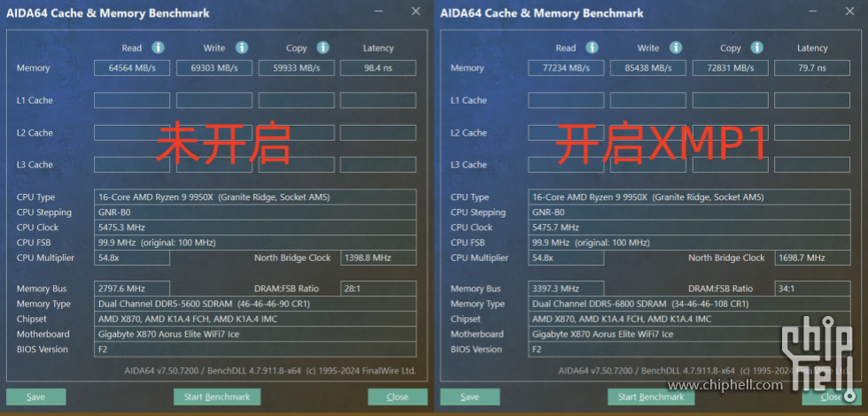Click Read info icon in right window
This screenshot has width=868, height=416.
(593, 48)
